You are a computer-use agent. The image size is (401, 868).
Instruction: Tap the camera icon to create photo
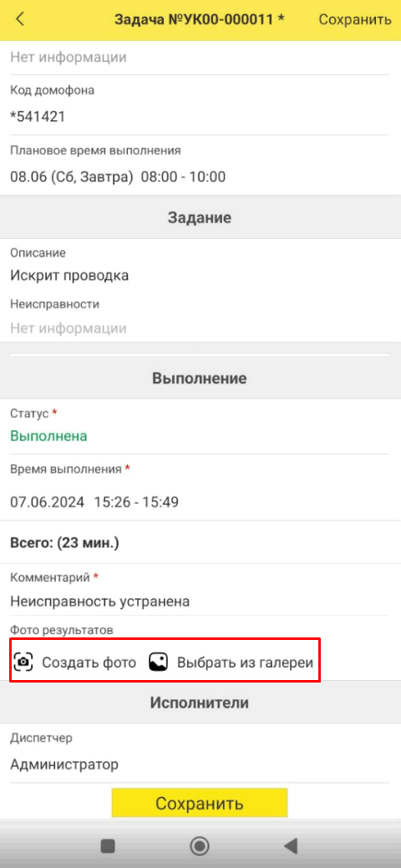pyautogui.click(x=23, y=662)
